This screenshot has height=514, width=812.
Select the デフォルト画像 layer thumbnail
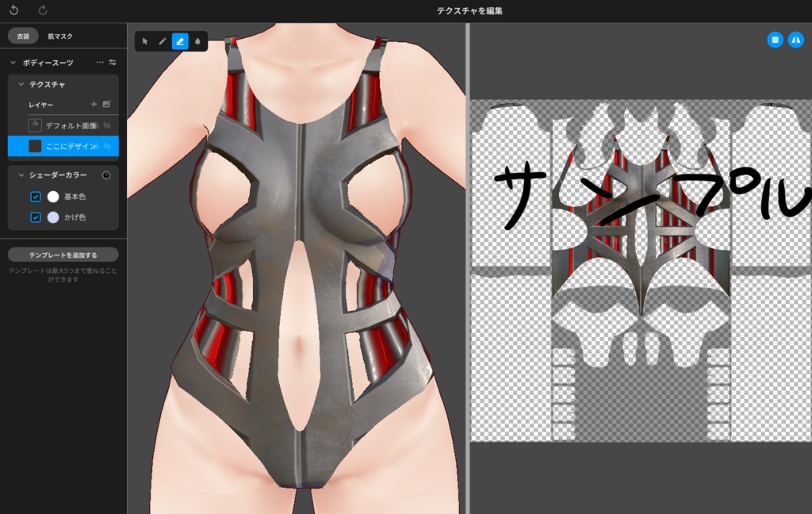(35, 125)
